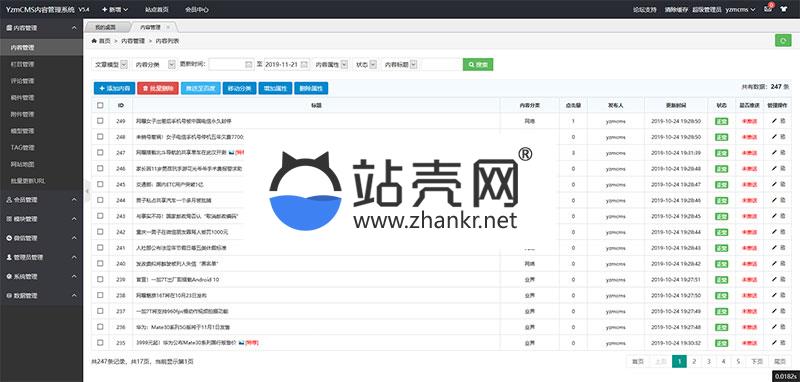Viewport: 800px width, 382px height.
Task: Open the skin (t-shirt) theme icon
Action: click(x=784, y=9)
